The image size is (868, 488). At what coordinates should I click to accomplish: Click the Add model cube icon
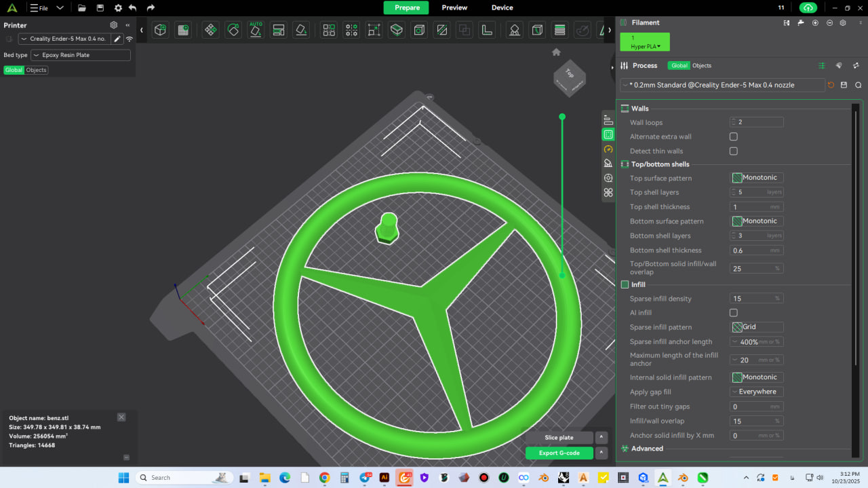coord(160,30)
